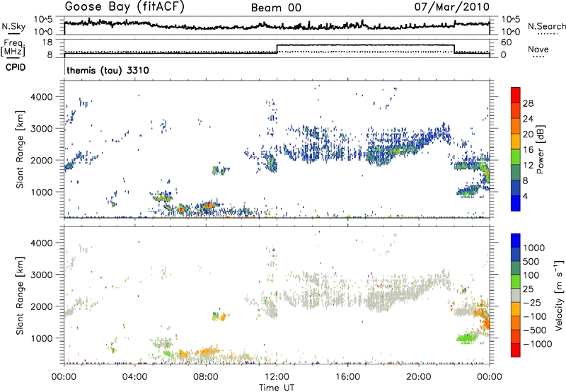
Task: Click the '3000' tick of the power panel
Action: point(42,129)
